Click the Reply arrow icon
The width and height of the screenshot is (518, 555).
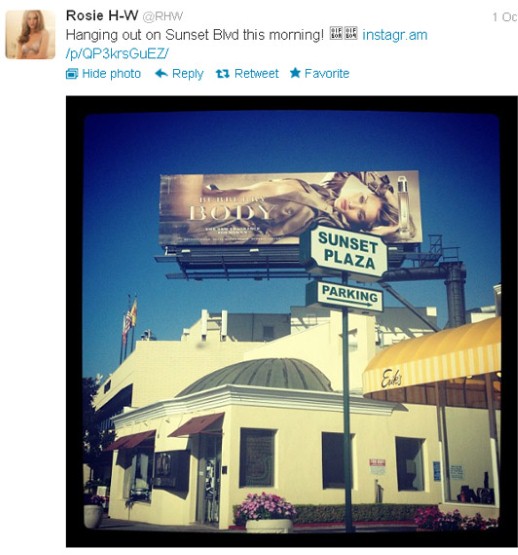161,74
